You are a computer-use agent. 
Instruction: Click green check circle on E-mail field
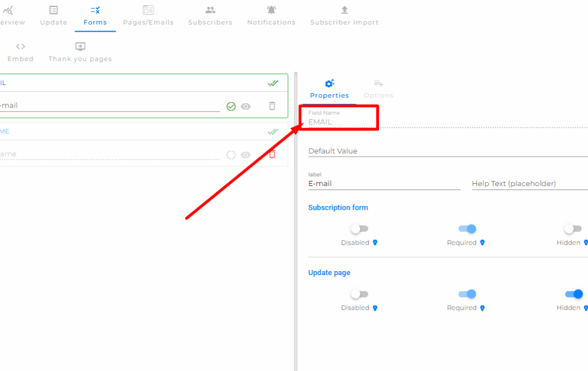231,106
